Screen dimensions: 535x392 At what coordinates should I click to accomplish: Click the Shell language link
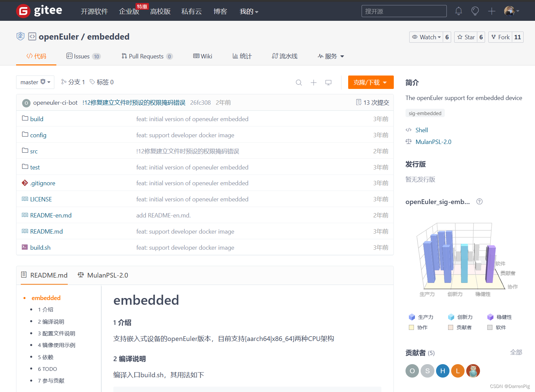pyautogui.click(x=422, y=130)
